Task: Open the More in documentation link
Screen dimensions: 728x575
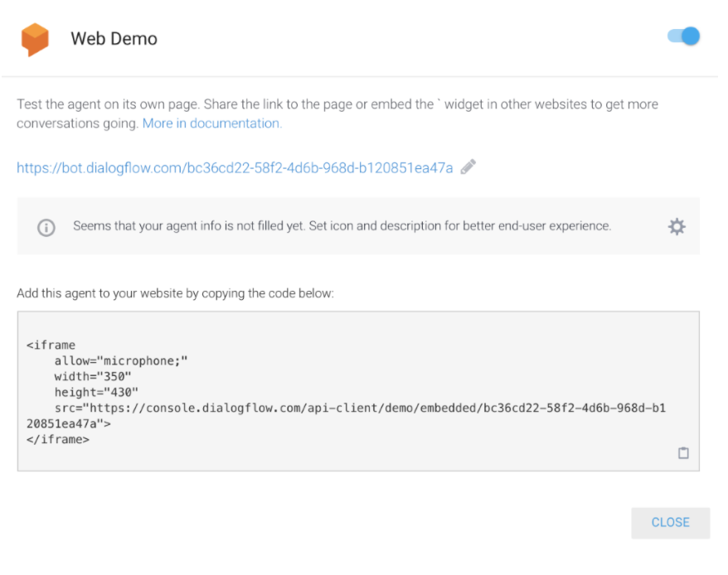Action: click(211, 123)
